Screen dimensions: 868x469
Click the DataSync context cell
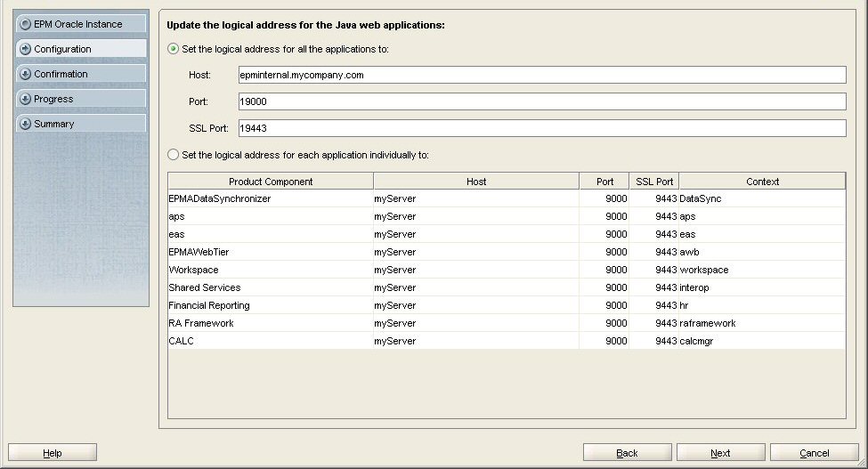762,198
